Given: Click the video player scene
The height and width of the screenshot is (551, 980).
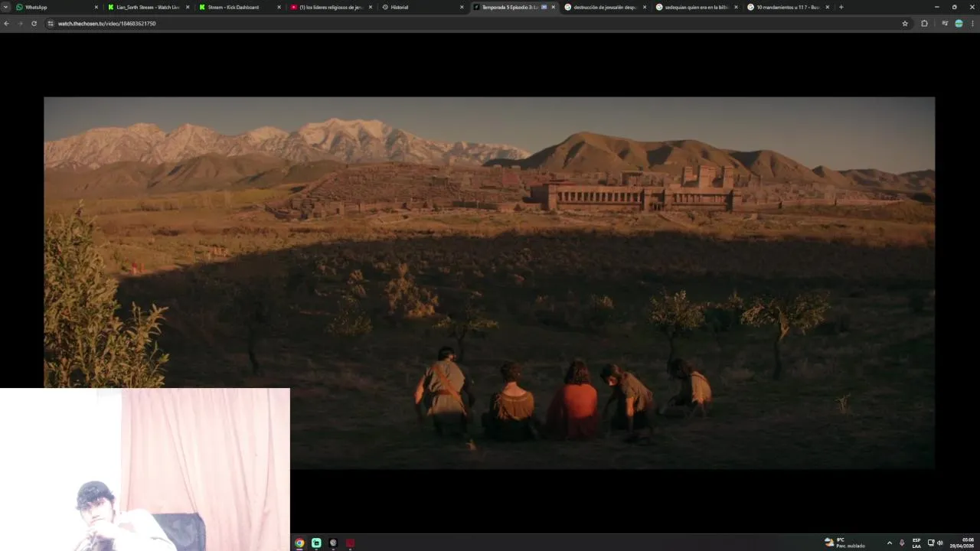Looking at the screenshot, I should pos(489,282).
